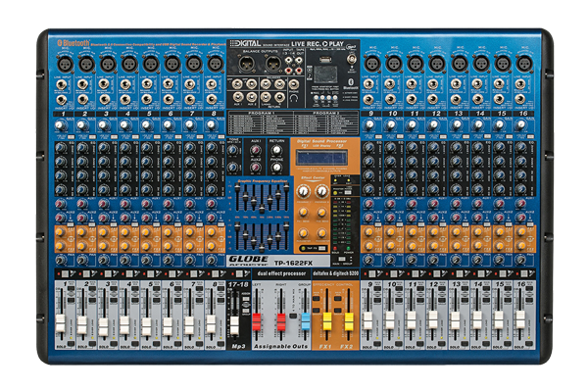The width and height of the screenshot is (588, 392).
Task: Click the left balance output XLR connector
Action: pos(247,64)
